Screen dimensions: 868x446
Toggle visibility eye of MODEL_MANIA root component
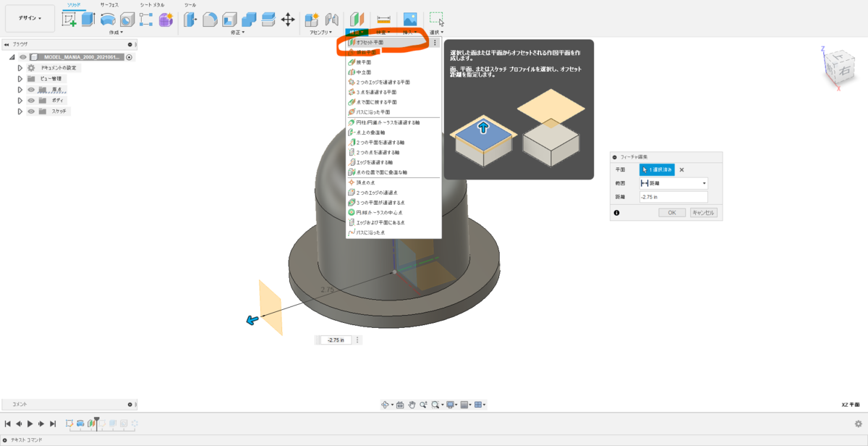[23, 57]
